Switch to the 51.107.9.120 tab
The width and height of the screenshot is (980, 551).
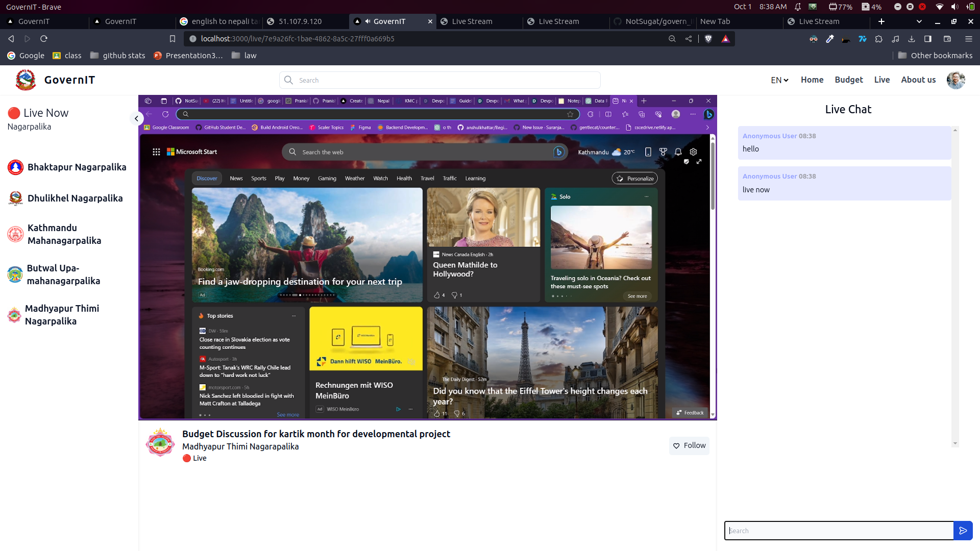300,21
